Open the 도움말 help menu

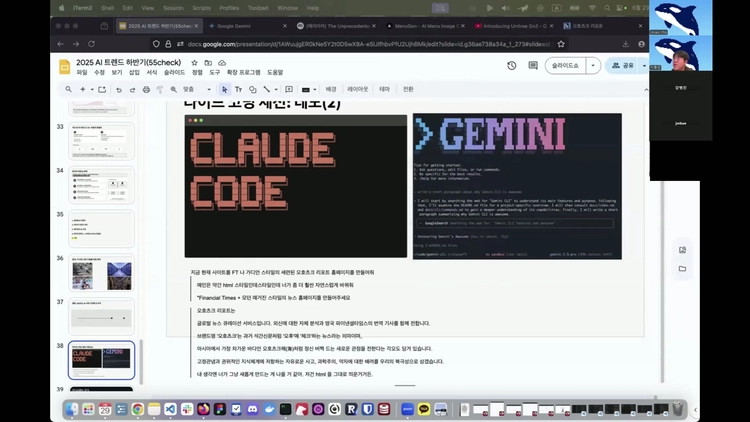pyautogui.click(x=275, y=72)
